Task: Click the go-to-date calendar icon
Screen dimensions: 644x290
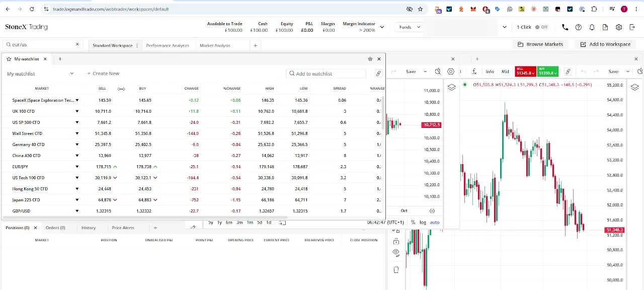Action: (x=282, y=223)
